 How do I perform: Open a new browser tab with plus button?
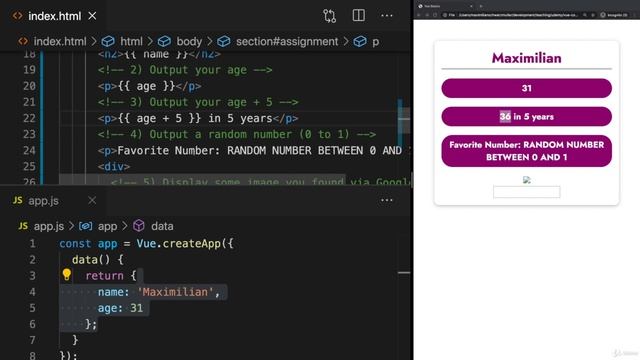pos(481,6)
